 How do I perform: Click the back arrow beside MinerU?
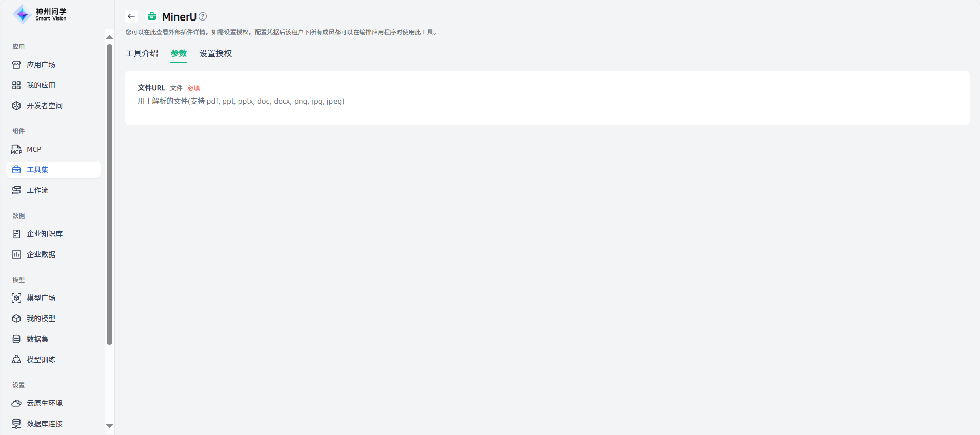(x=131, y=16)
